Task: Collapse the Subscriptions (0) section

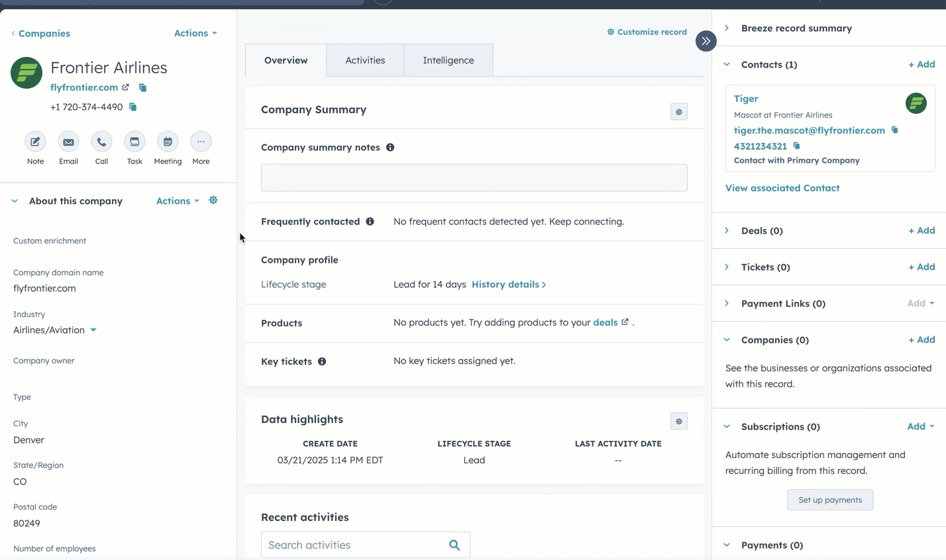Action: 727,426
